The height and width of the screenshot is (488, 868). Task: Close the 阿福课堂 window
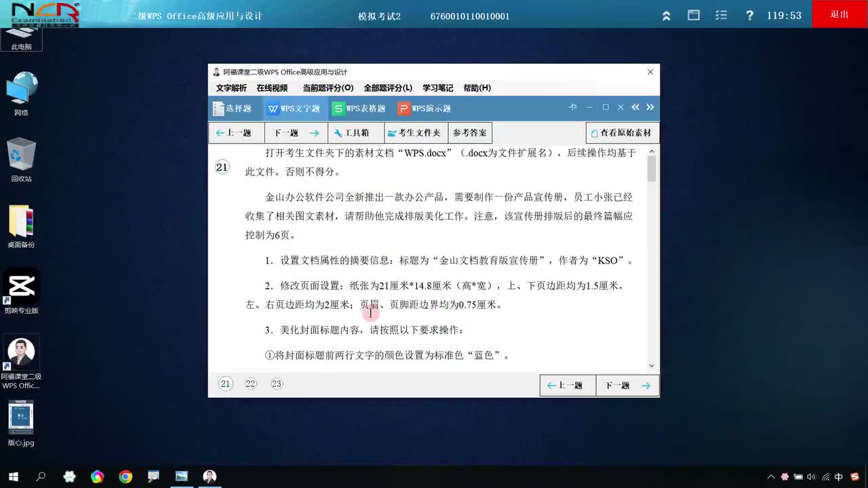coord(650,72)
